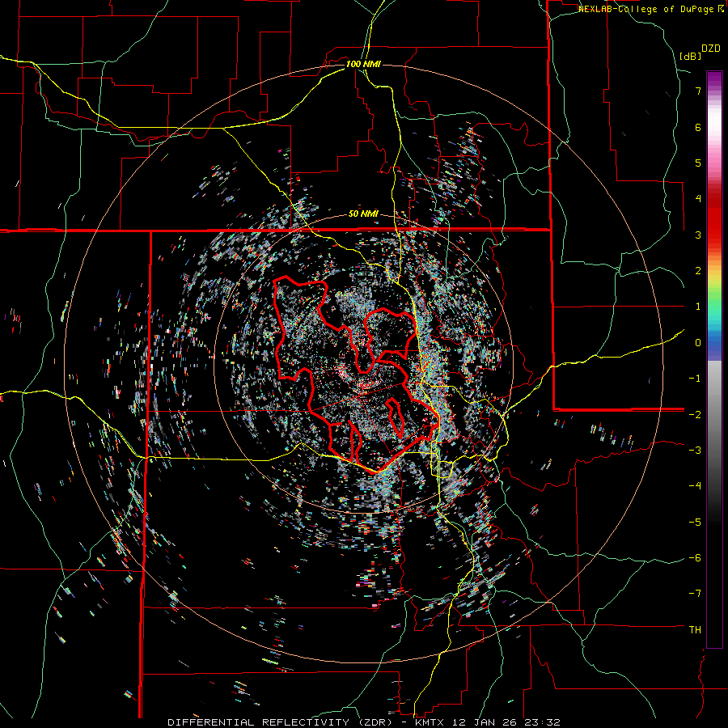Select the "-6" value on the scale
The height and width of the screenshot is (728, 728).
click(695, 558)
